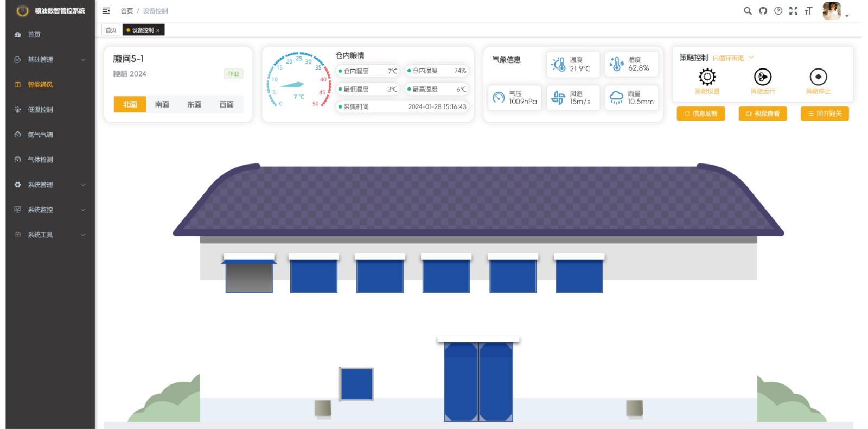
Task: Click the 同开同关 button
Action: point(825,113)
